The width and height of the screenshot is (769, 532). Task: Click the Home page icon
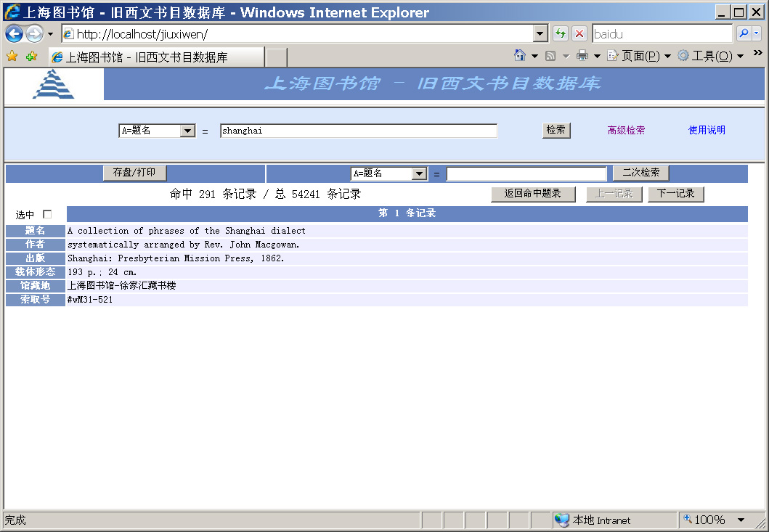pos(520,55)
